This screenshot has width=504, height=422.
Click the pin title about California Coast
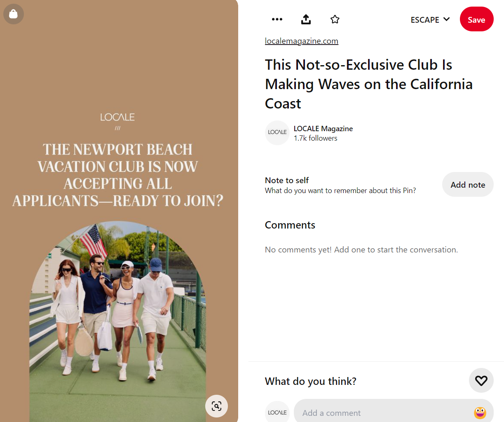pos(369,84)
